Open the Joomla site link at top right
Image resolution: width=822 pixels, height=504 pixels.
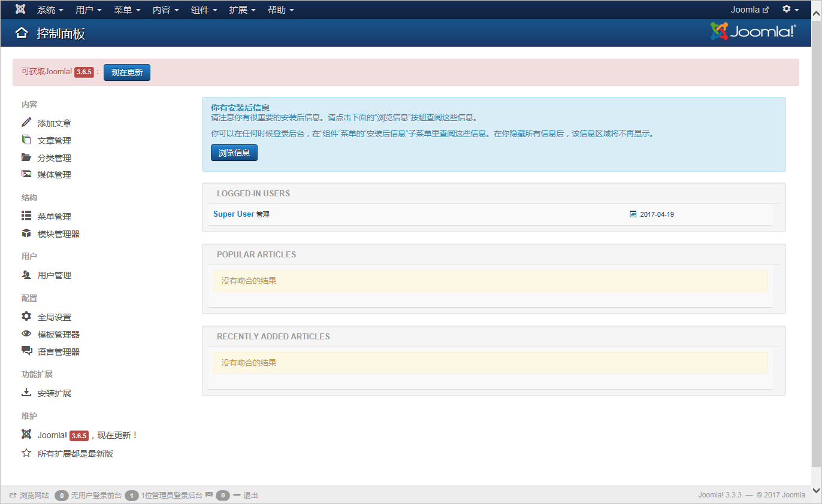[x=750, y=10]
